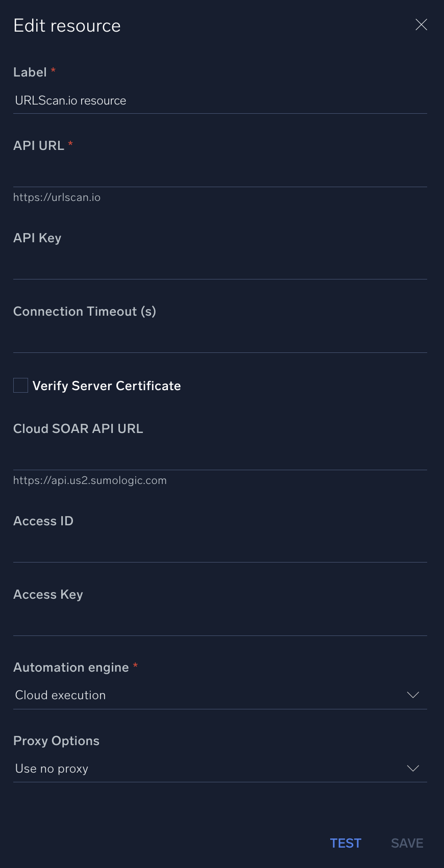The height and width of the screenshot is (868, 444).
Task: Click into the Access Key field
Action: (x=219, y=623)
